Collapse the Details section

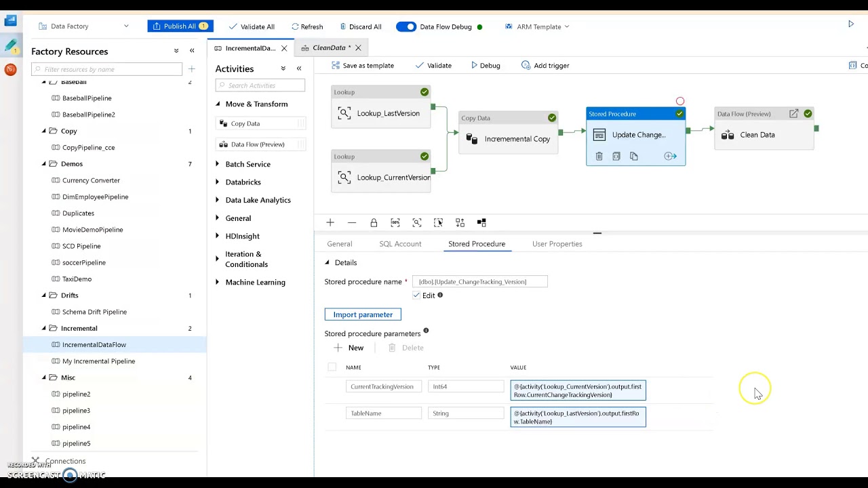point(327,262)
